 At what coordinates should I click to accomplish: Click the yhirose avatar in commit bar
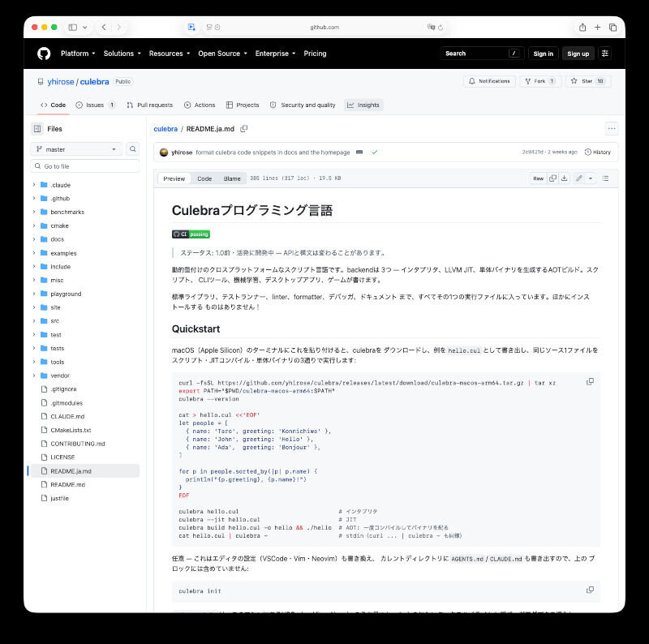164,152
